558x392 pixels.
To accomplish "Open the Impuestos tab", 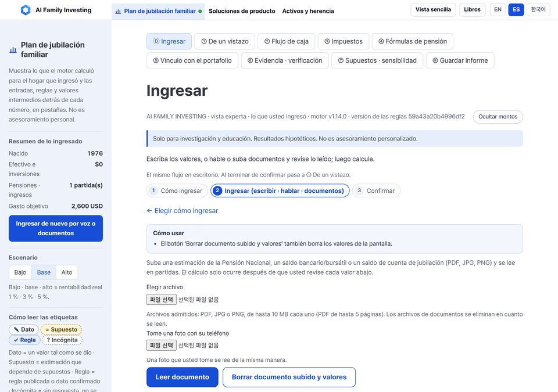I will pyautogui.click(x=344, y=41).
